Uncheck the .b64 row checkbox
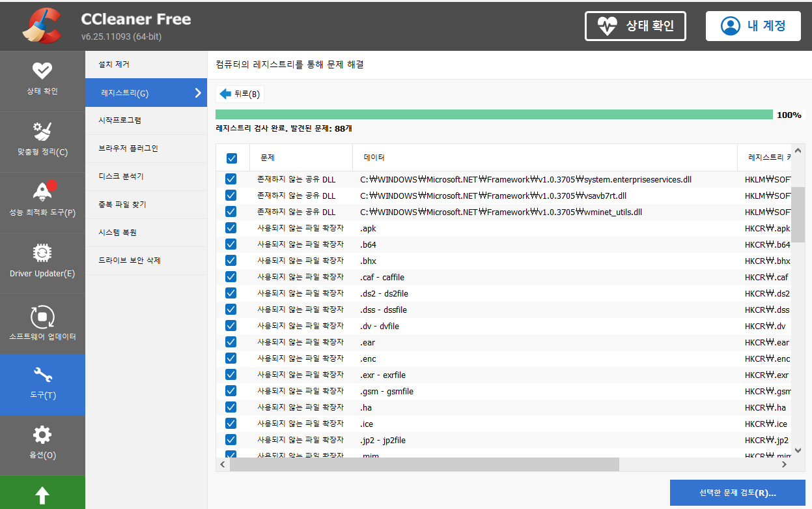The height and width of the screenshot is (509, 812). [231, 244]
